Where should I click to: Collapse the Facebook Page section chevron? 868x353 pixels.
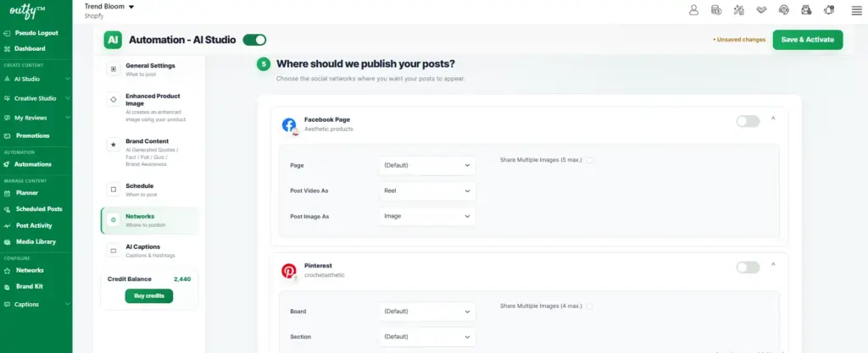[773, 119]
